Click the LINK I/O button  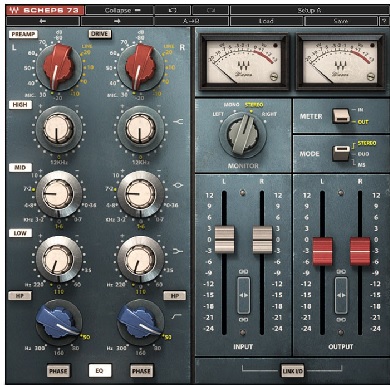click(292, 371)
